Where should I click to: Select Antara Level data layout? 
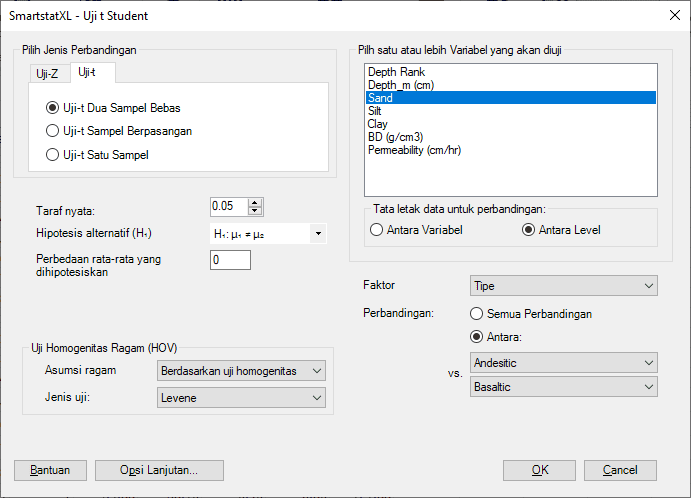click(529, 230)
